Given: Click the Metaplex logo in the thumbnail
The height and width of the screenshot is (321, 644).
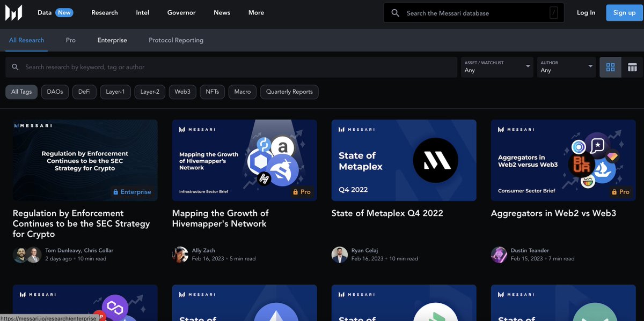Looking at the screenshot, I should [x=435, y=160].
